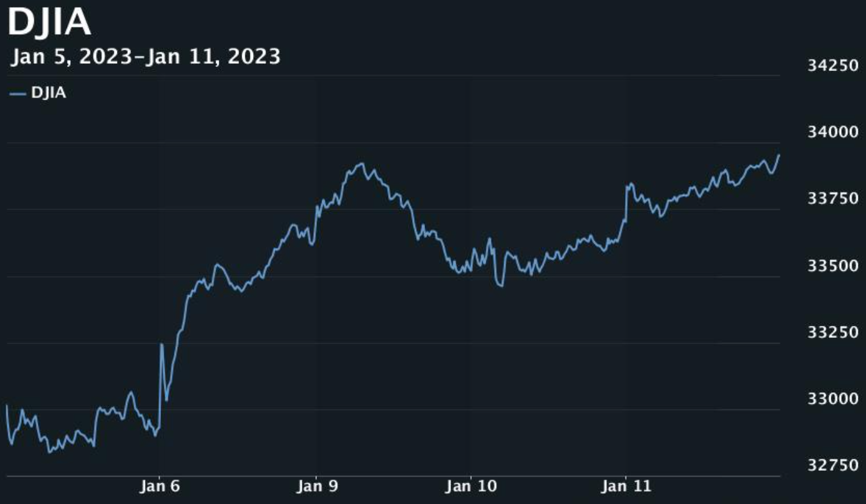This screenshot has width=866, height=504.
Task: Click the Jan 10 x-axis label
Action: 470,487
